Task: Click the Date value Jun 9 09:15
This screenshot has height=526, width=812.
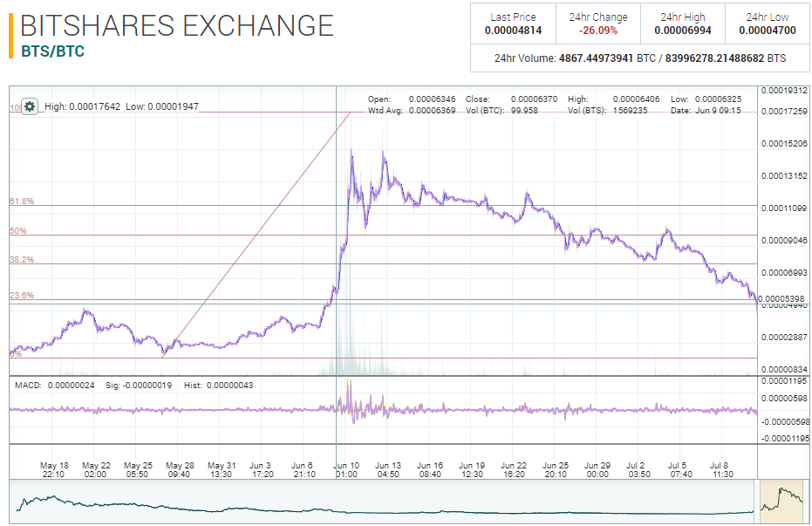Action: point(718,110)
